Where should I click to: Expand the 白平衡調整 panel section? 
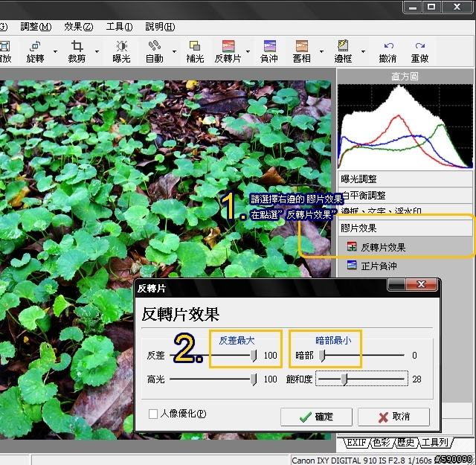pos(405,195)
